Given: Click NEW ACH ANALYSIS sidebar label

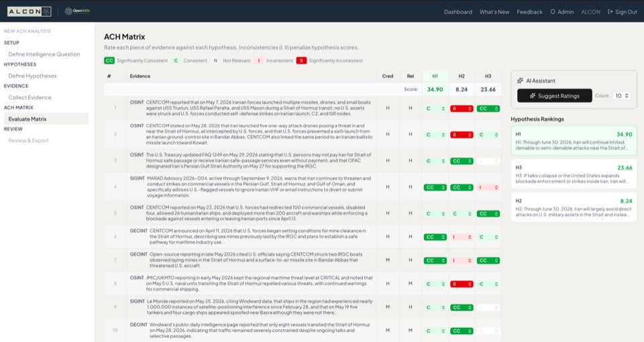Looking at the screenshot, I should [x=27, y=32].
